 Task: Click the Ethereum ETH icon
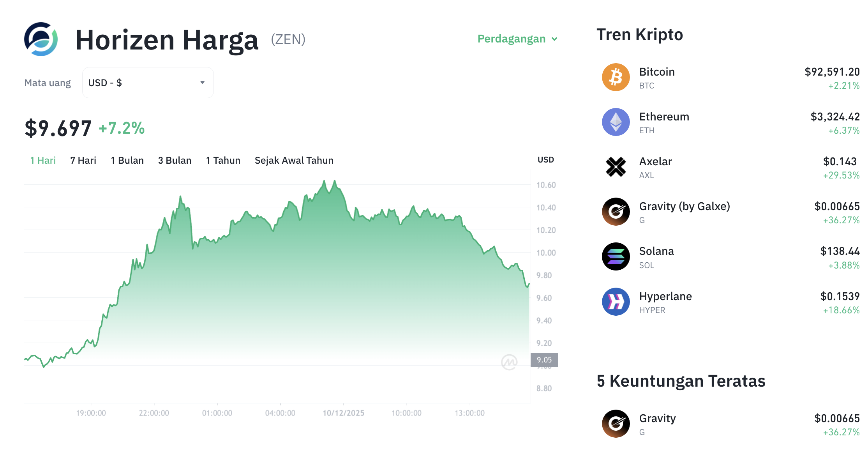(x=616, y=122)
